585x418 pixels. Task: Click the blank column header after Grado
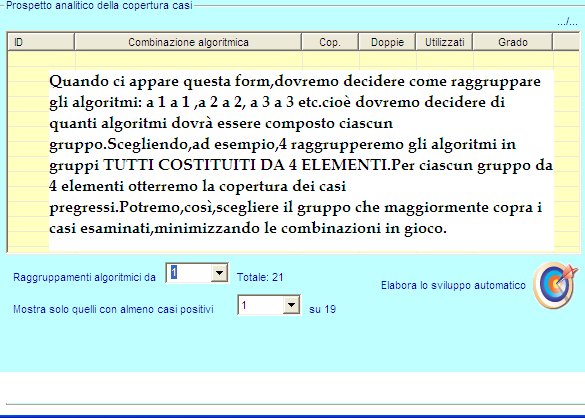point(566,42)
